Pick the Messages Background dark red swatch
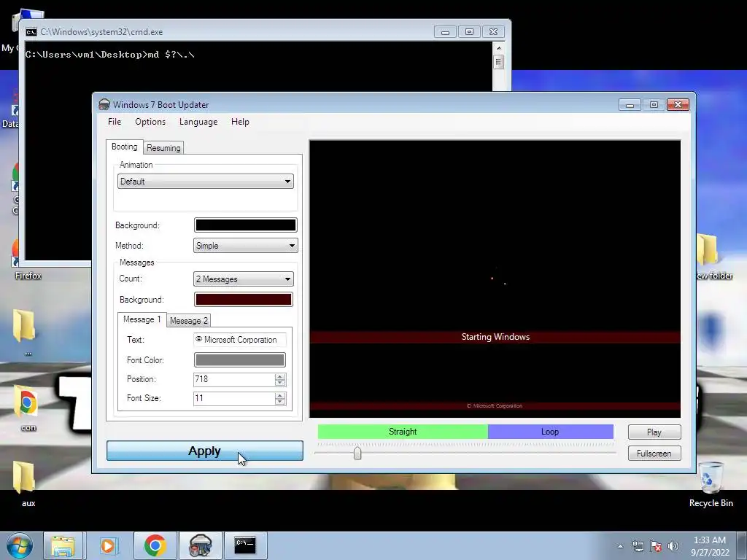The width and height of the screenshot is (747, 560). [244, 300]
